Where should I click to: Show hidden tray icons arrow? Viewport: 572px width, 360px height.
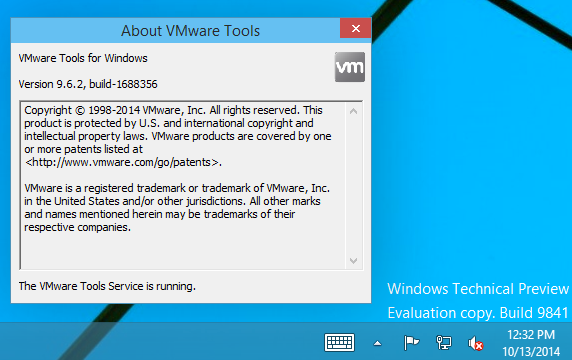[378, 343]
